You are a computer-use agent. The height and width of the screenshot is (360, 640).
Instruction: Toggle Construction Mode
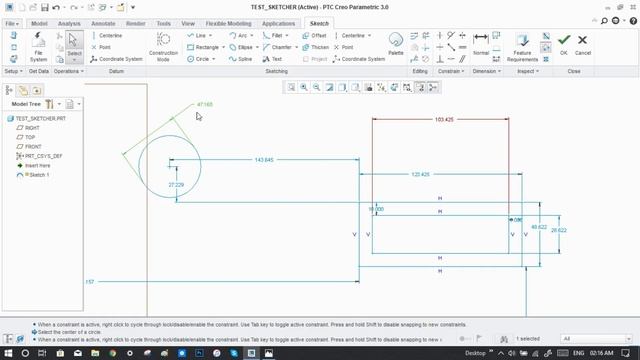click(x=163, y=47)
